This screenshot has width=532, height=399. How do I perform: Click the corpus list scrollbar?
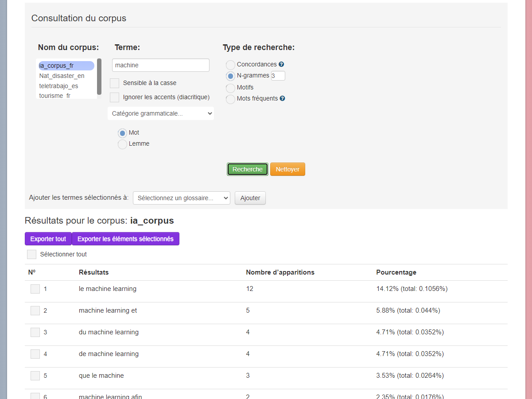99,76
